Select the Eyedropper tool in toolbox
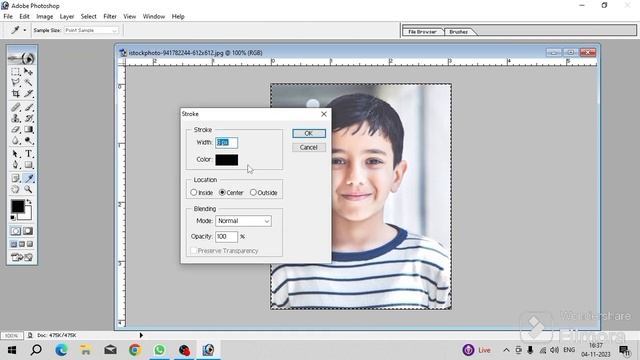 [x=28, y=178]
